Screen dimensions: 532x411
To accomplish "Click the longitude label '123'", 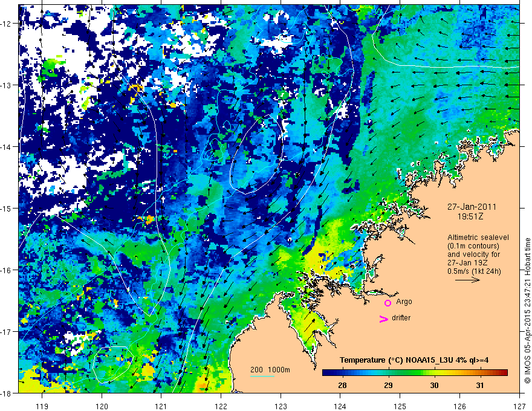I will 281,406.
